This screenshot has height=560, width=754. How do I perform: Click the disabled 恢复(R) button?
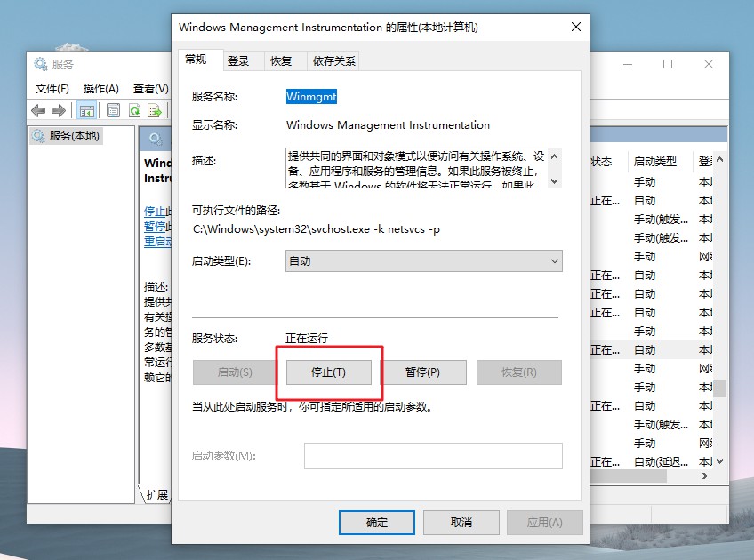[519, 372]
